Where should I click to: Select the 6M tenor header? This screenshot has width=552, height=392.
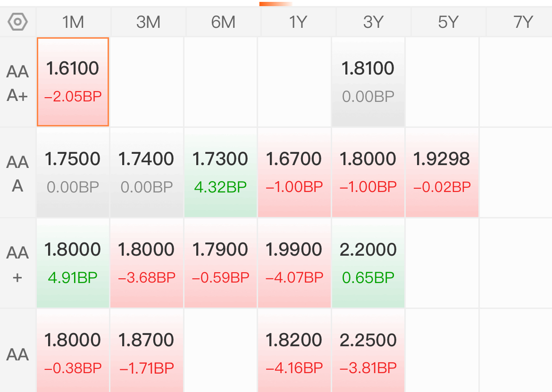click(223, 22)
